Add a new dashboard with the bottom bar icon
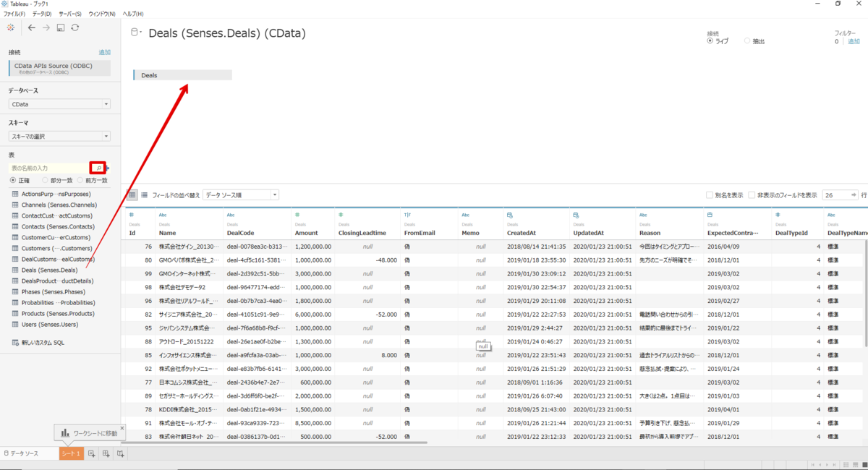868x470 pixels. coord(106,453)
